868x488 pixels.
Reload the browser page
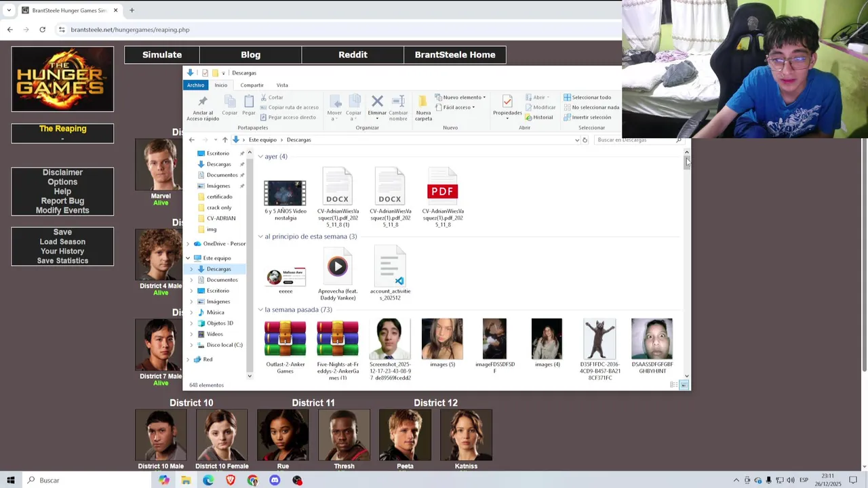click(x=42, y=30)
